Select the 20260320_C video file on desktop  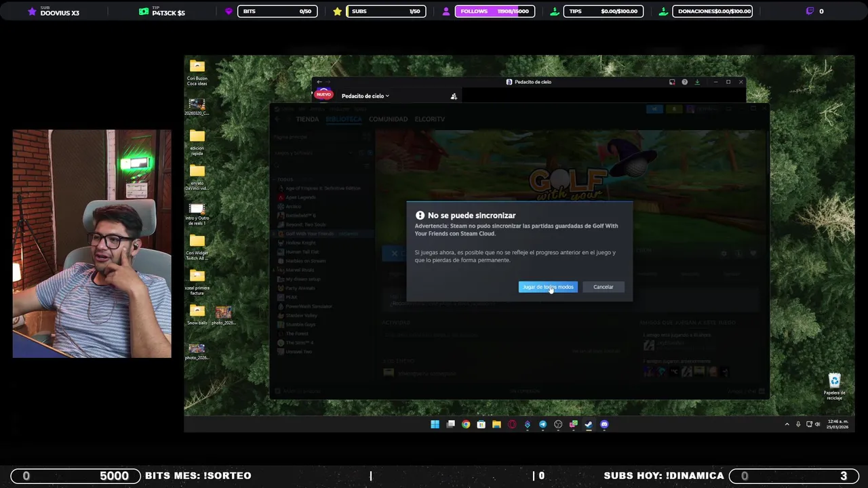pos(197,107)
